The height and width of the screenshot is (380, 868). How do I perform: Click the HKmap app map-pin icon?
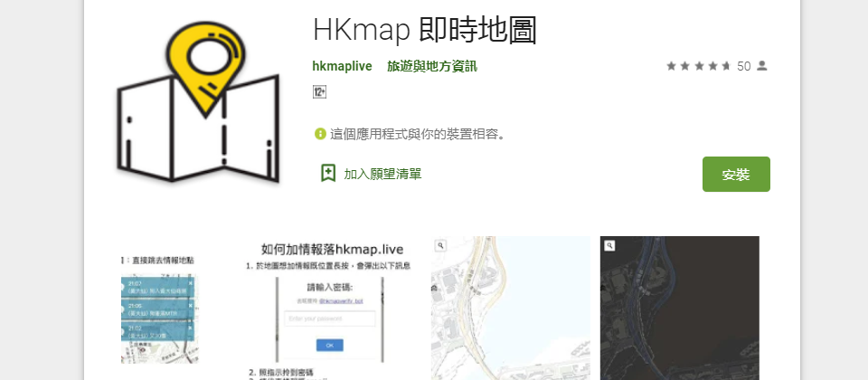point(198,102)
